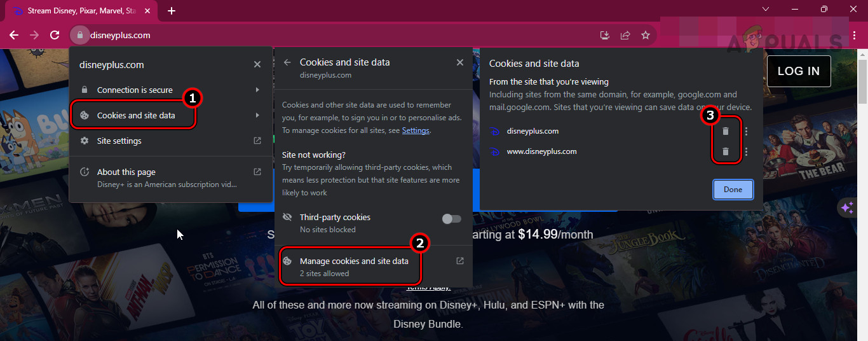Screen dimensions: 868x341
Task: Open the Settings link in cookies text
Action: [x=416, y=130]
